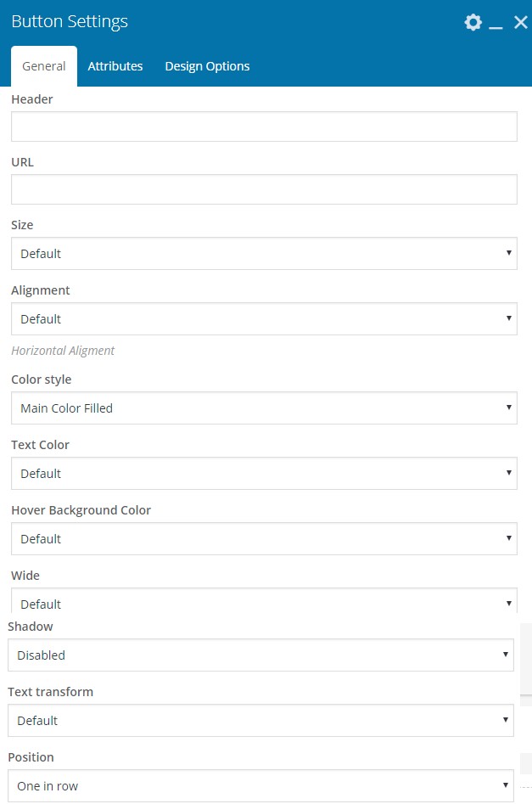Open the Size dropdown
Viewport: 532px width, 804px height.
click(264, 253)
